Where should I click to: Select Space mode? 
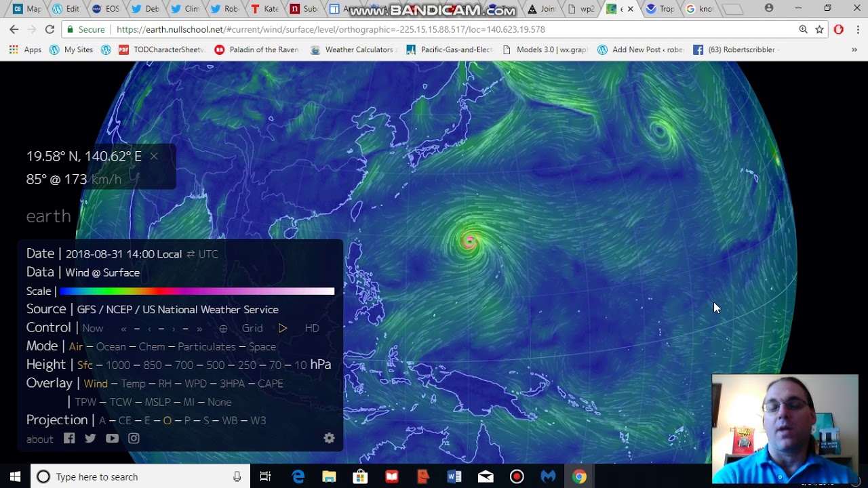tap(262, 346)
